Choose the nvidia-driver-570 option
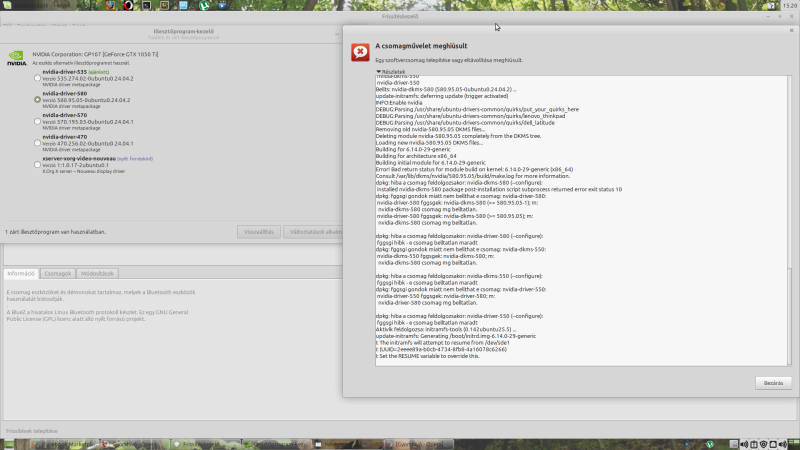800x450 pixels. (37, 121)
